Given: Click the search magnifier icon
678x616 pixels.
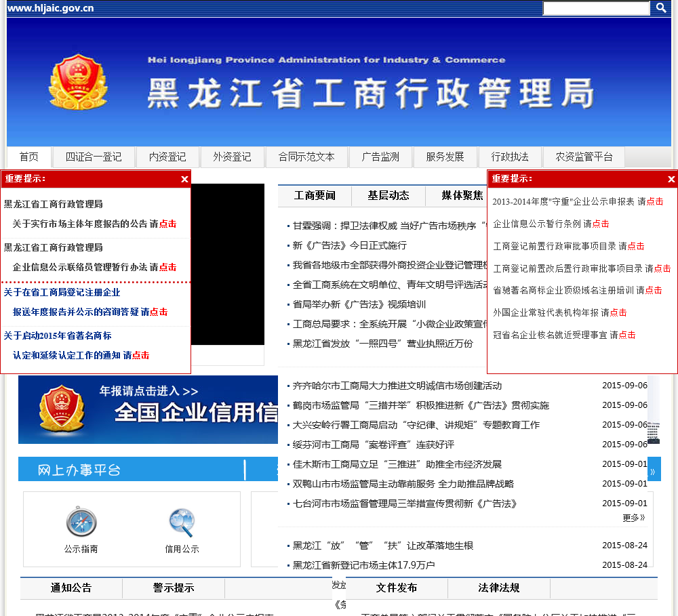Looking at the screenshot, I should point(661,8).
